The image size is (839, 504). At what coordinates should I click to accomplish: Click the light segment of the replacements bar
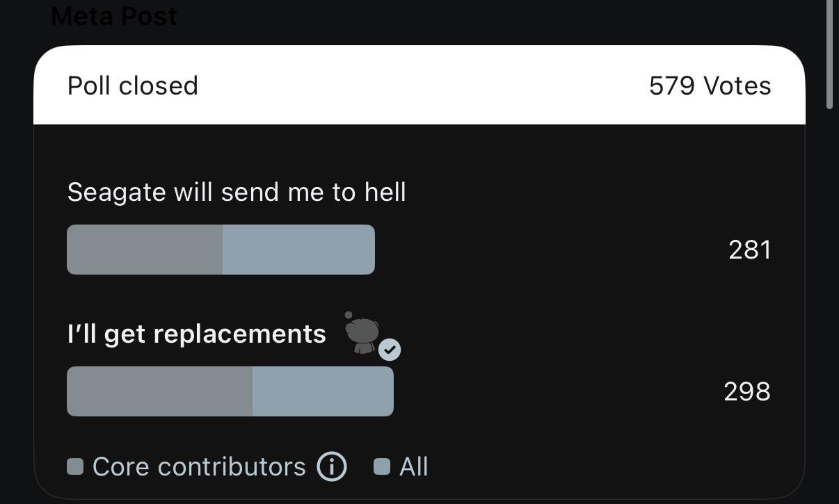coord(323,391)
